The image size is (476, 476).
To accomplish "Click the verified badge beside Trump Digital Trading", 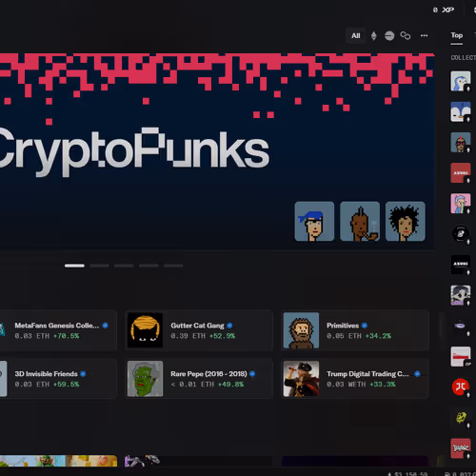I will [x=417, y=374].
